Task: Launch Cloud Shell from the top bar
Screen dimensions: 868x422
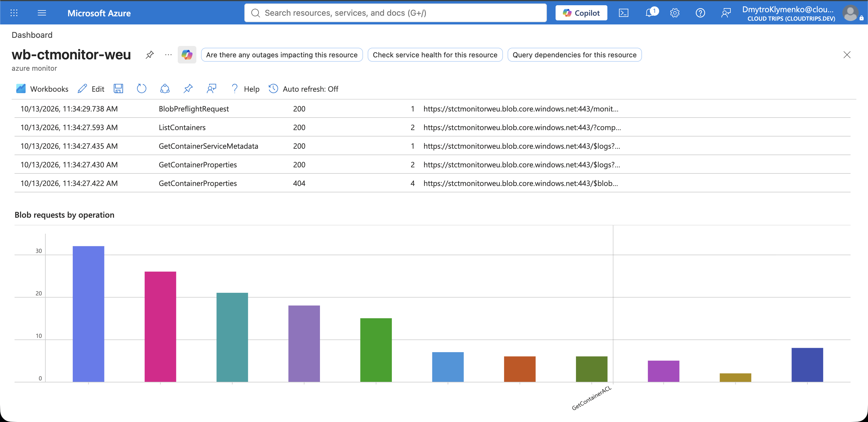Action: click(x=623, y=13)
